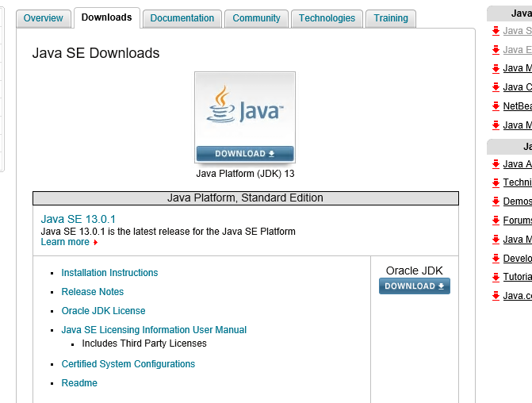Open the Training tab
This screenshot has height=403, width=532.
391,18
